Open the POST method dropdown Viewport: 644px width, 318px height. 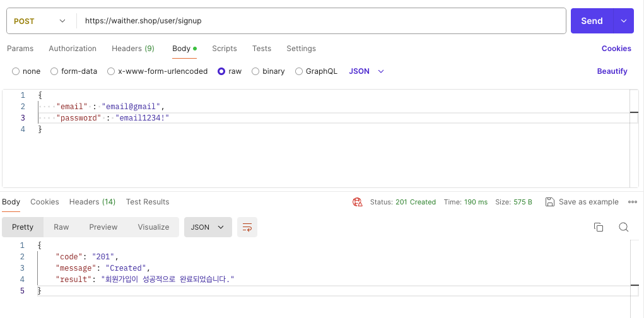coord(40,21)
